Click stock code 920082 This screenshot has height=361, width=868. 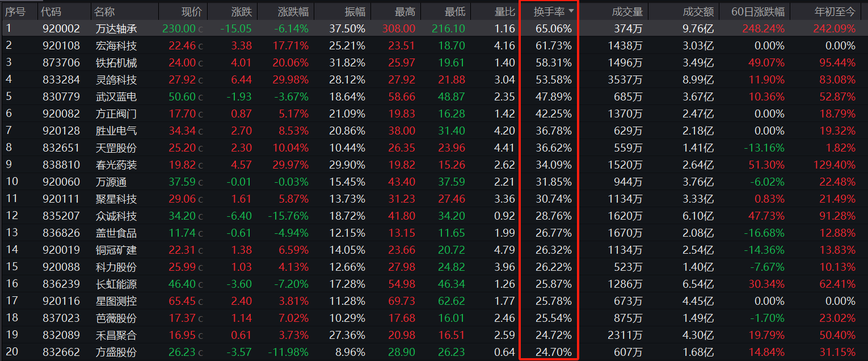(x=61, y=114)
